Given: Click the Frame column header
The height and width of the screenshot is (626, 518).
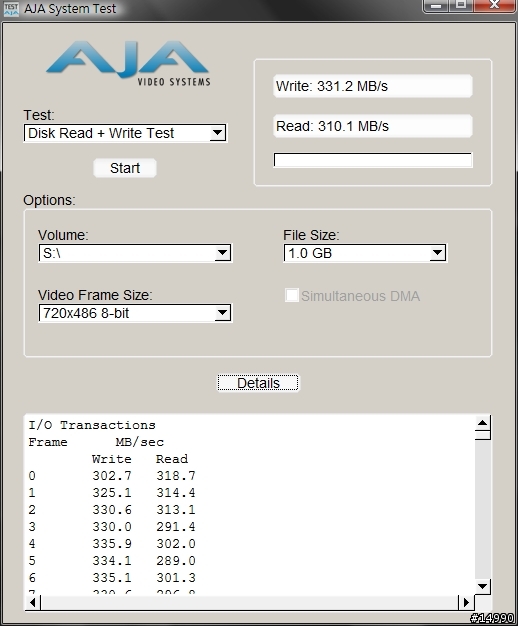Looking at the screenshot, I should point(48,442).
